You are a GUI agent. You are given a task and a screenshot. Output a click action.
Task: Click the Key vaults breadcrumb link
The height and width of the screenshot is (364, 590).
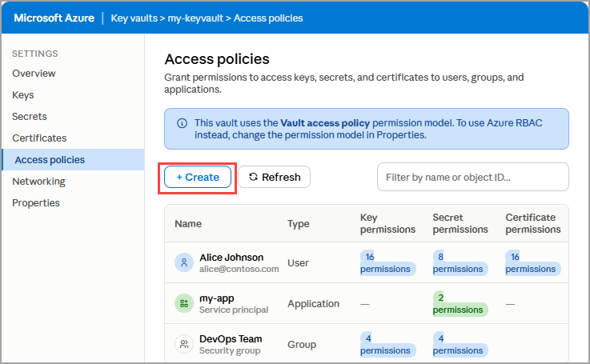tap(134, 18)
